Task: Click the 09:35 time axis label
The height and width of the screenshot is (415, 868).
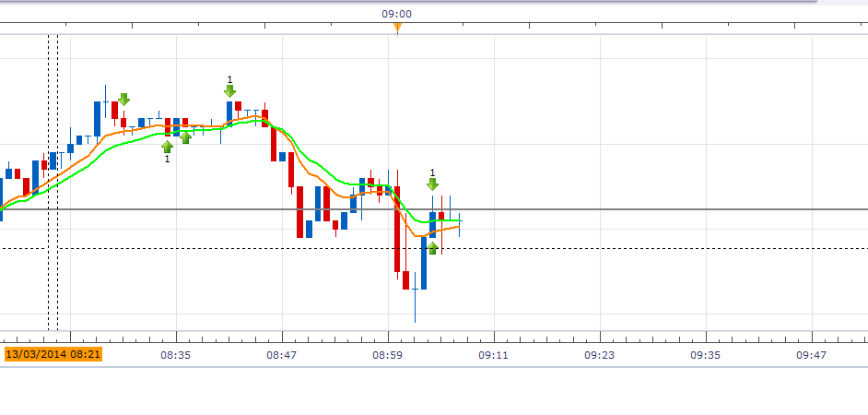Action: (706, 355)
